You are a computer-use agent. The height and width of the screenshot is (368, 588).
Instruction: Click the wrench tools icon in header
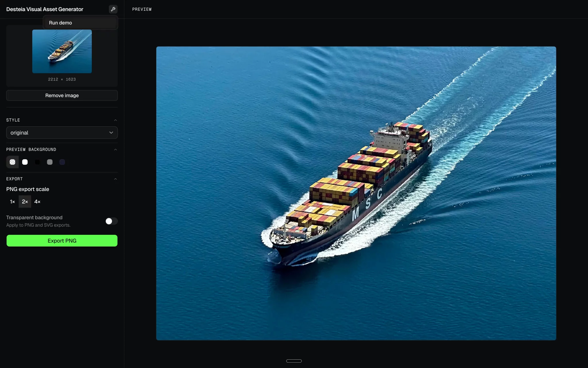(x=113, y=9)
